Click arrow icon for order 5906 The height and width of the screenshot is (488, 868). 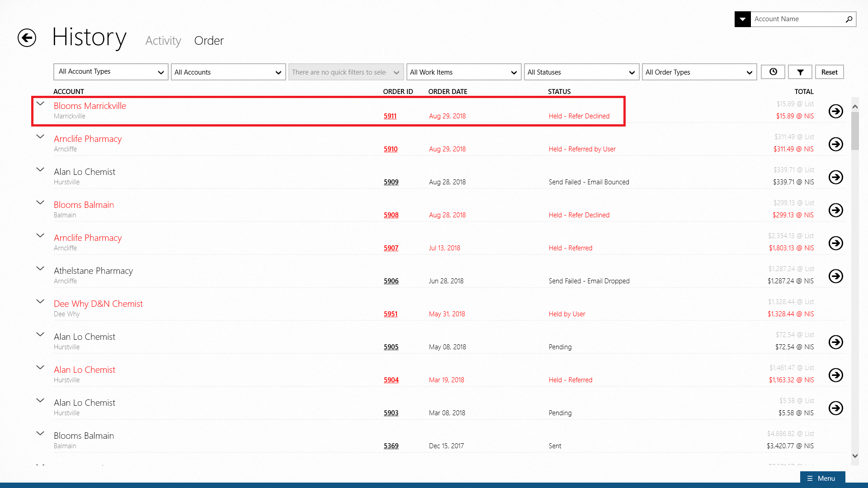click(x=835, y=276)
